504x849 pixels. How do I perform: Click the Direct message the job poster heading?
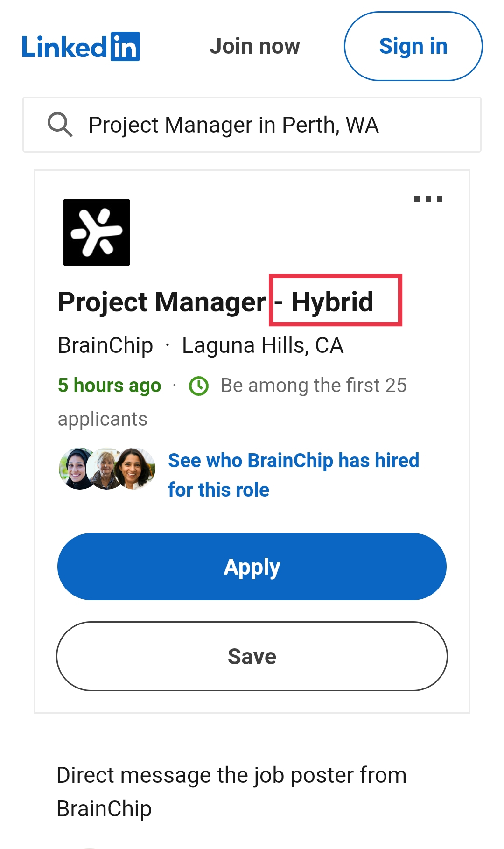(231, 792)
